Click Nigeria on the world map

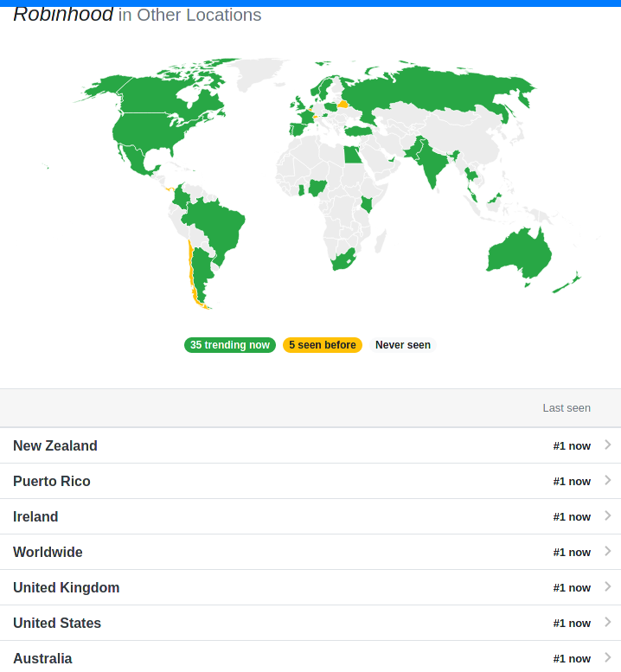tap(317, 187)
